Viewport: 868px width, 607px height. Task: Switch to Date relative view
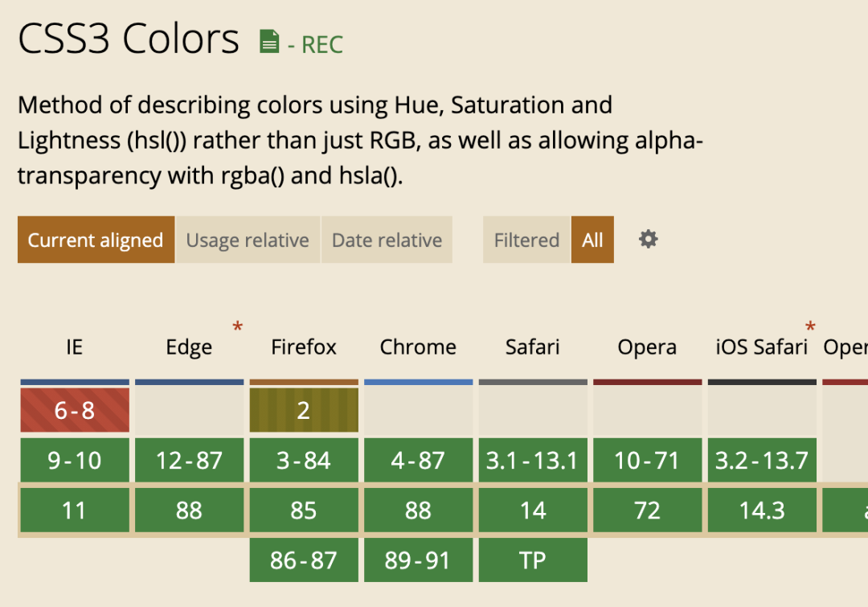[387, 240]
